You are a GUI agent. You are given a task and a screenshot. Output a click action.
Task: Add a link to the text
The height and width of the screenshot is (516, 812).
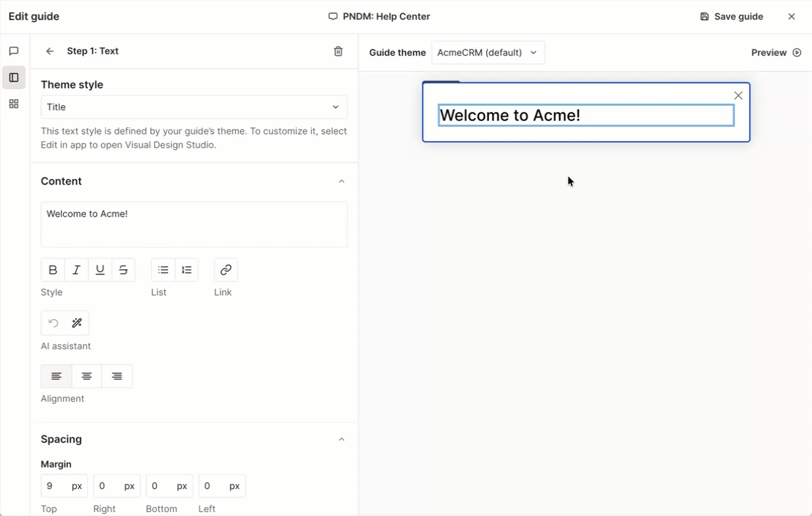click(226, 270)
